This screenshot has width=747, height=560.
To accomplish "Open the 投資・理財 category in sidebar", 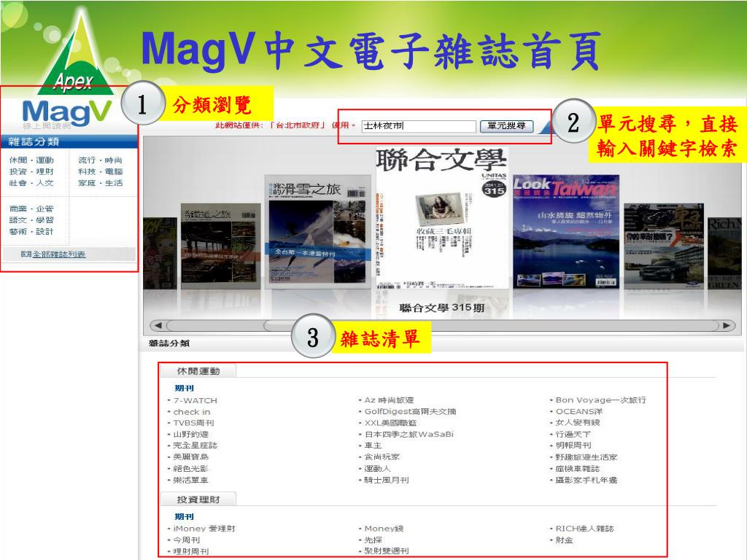I will 31,171.
